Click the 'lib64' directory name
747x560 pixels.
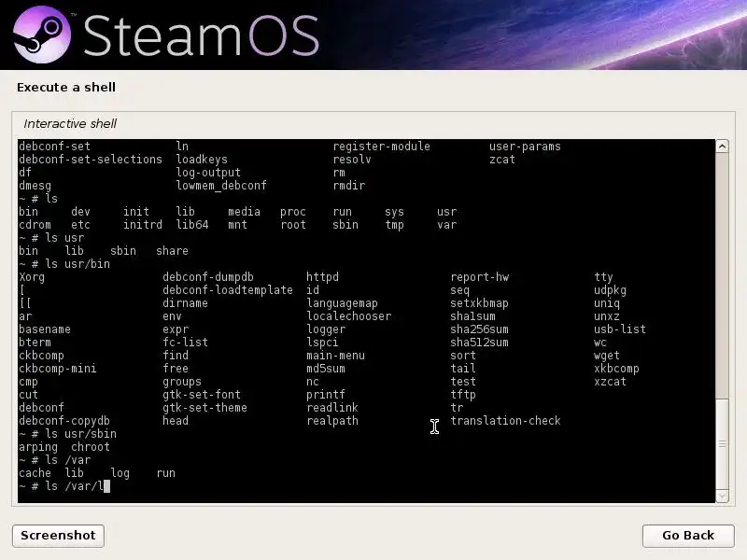tap(192, 225)
